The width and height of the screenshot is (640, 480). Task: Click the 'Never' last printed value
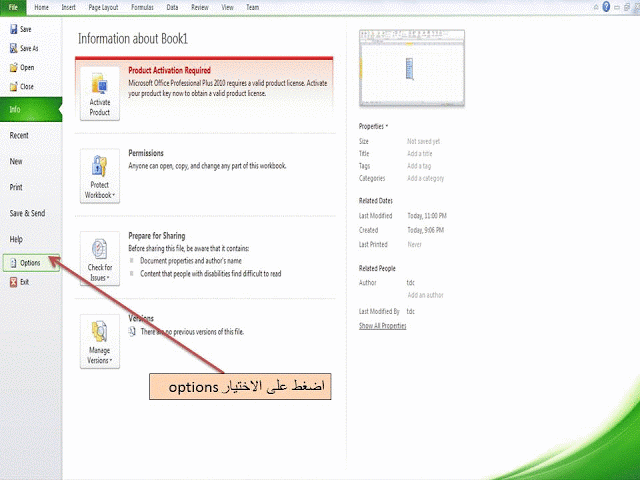click(414, 244)
